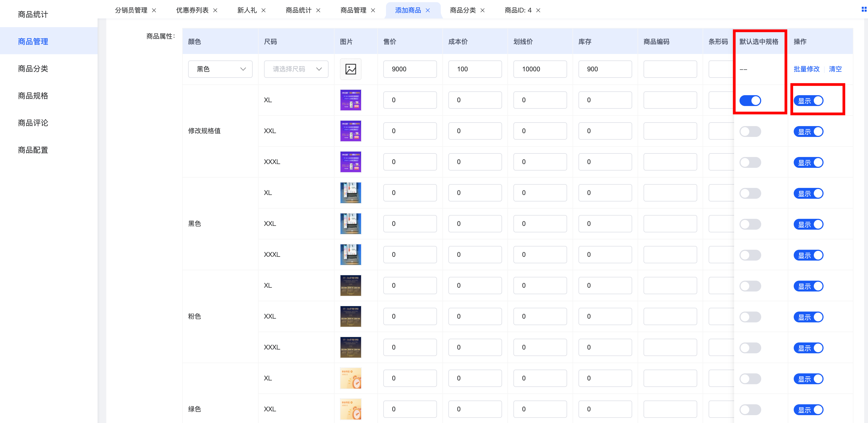The width and height of the screenshot is (868, 423).
Task: Close the 优惠券列表 tab
Action: (x=215, y=11)
